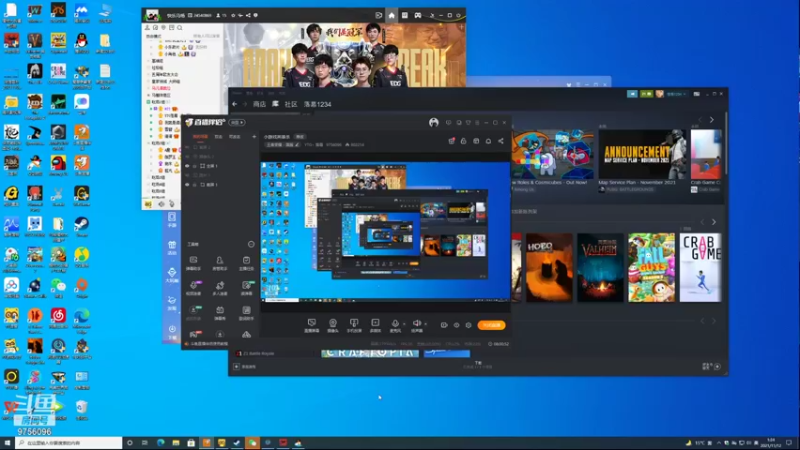Click the Windows Start button
Screen dimensions: 800x450
pyautogui.click(x=7, y=443)
